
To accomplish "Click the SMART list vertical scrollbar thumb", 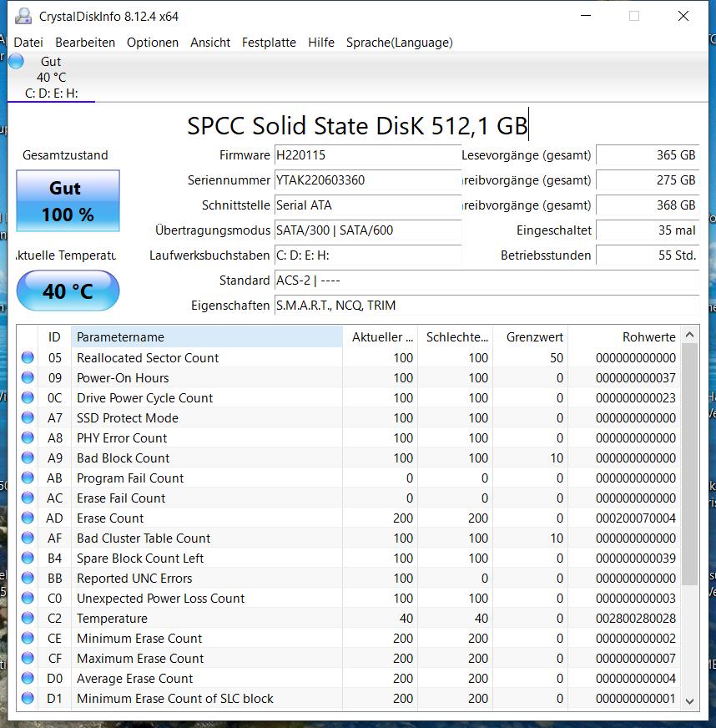I will click(689, 464).
